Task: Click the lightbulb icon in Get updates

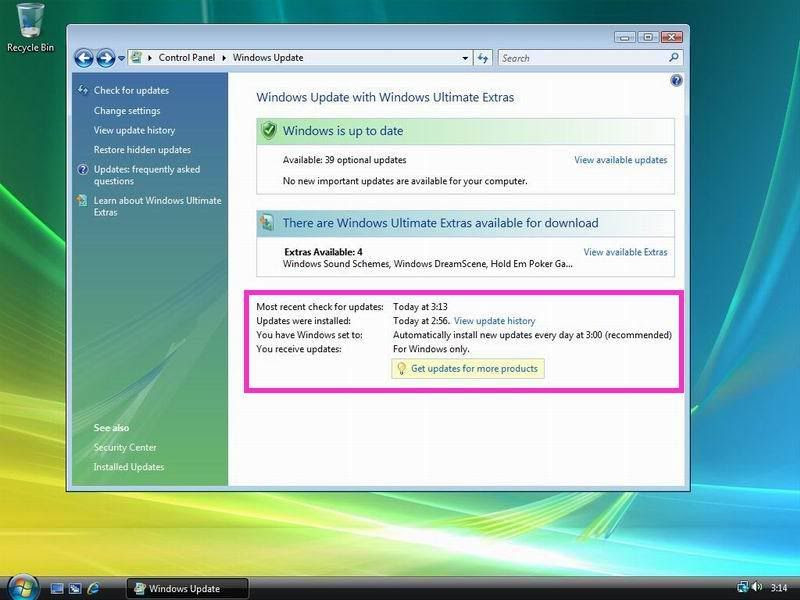Action: 401,368
